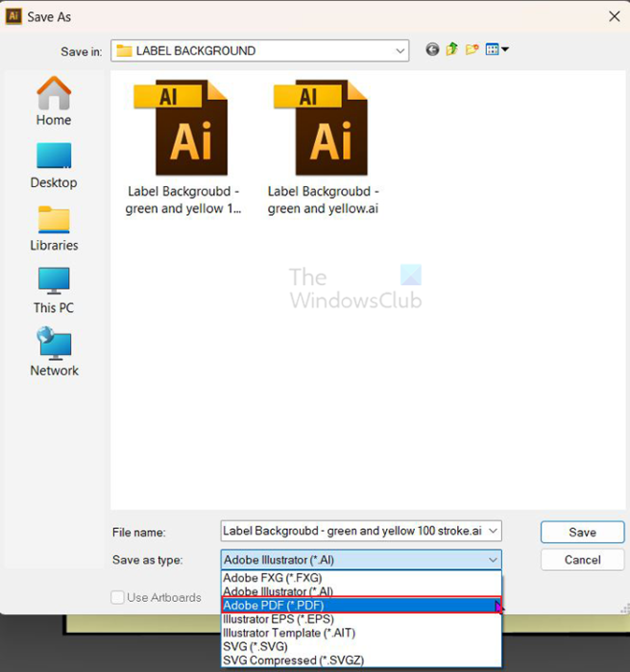This screenshot has height=672, width=630.
Task: Select the 'green and yellow 1...' AI file
Action: (182, 148)
